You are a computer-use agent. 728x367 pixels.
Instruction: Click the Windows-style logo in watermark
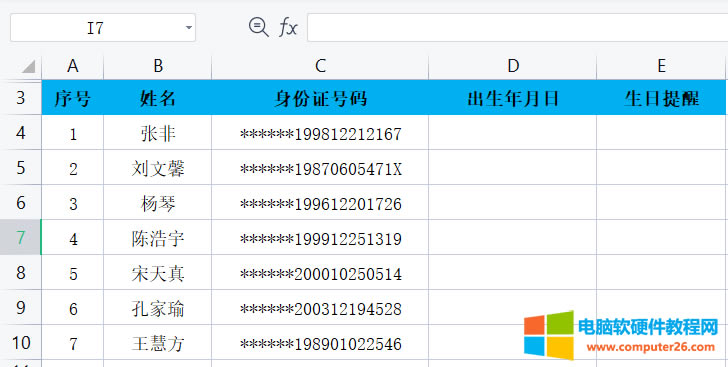click(x=549, y=335)
